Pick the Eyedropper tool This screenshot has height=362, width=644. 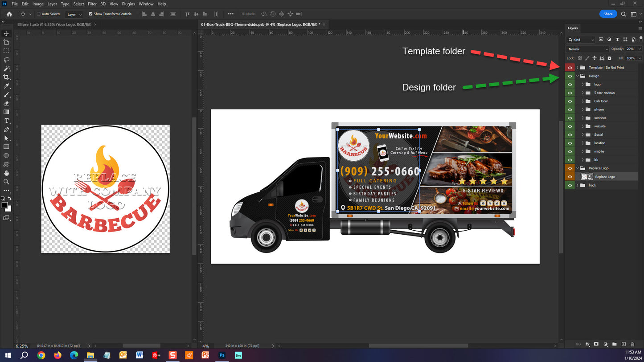[6, 86]
